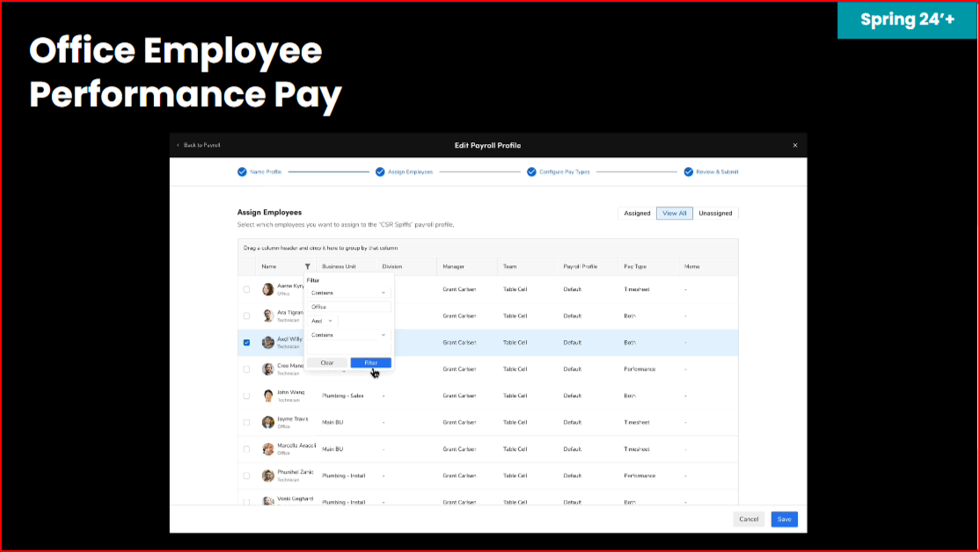Click the filter funnel icon in Name column
This screenshot has height=552, width=980.
308,266
